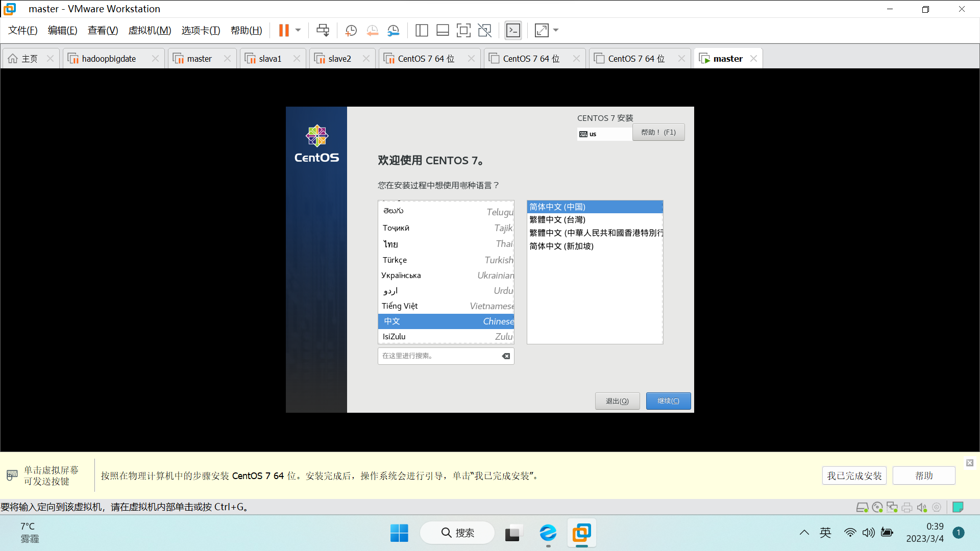Select IsiZulu Zulu language row

[446, 336]
